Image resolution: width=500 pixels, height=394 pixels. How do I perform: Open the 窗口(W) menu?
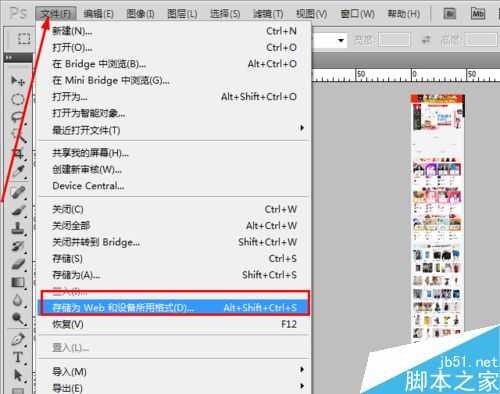(357, 14)
